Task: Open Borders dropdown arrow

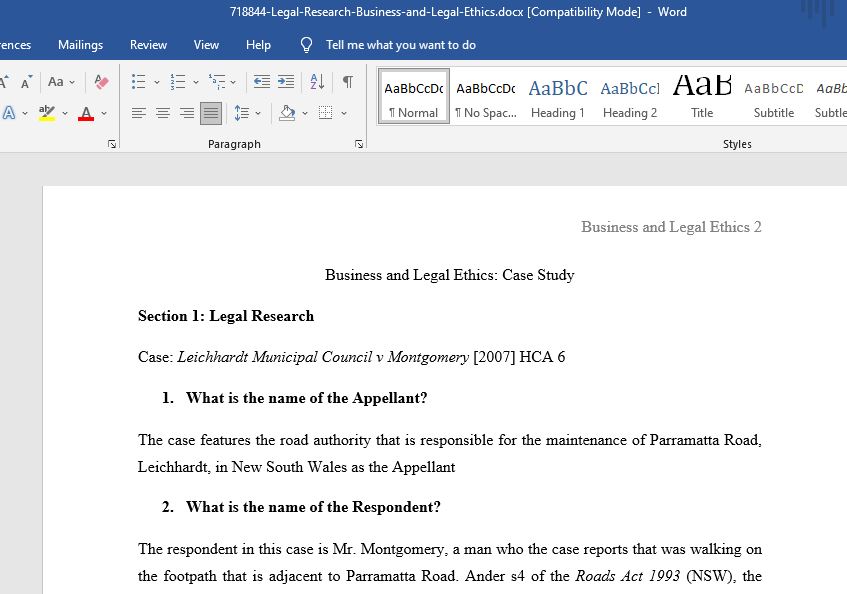Action: (x=344, y=113)
